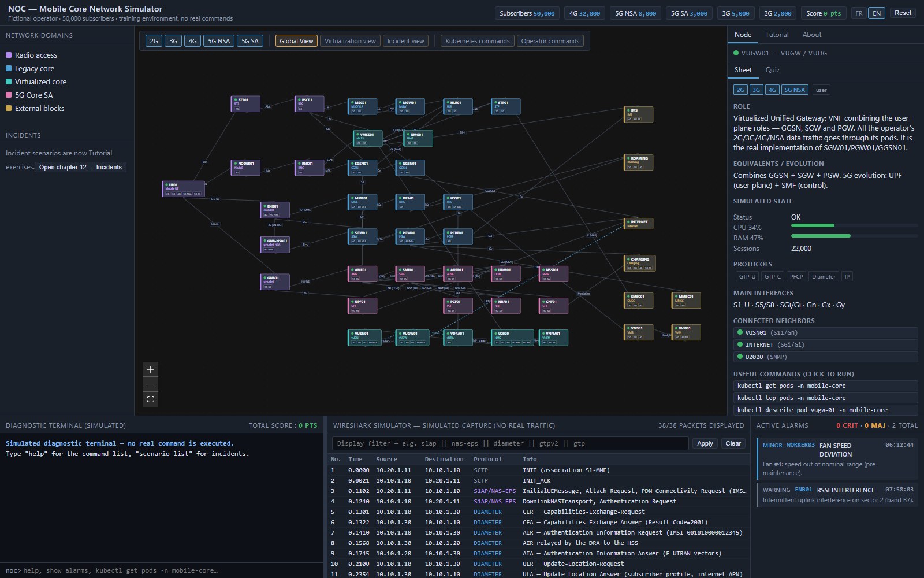Toggle the 2G filter in map toolbar
924x578 pixels.
coord(154,41)
